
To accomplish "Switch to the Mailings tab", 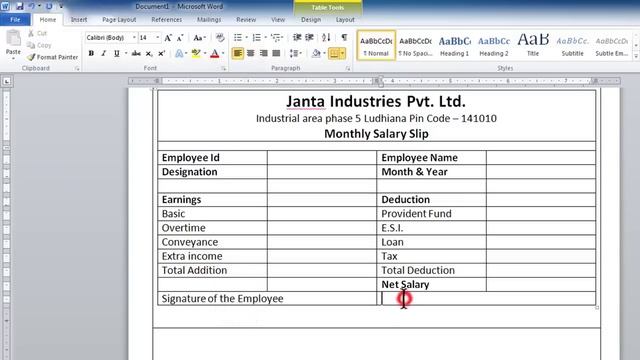I will pos(209,20).
